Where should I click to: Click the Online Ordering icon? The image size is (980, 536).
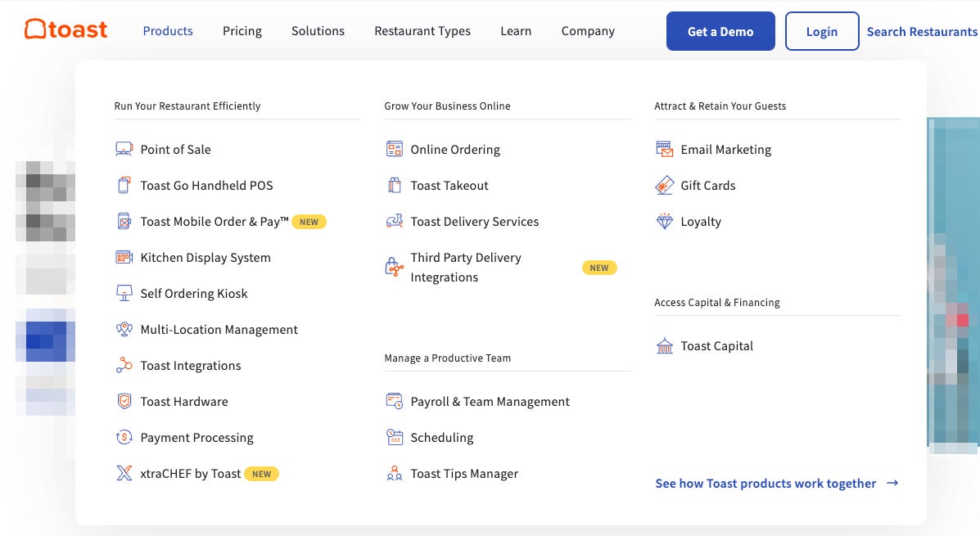[x=394, y=149]
